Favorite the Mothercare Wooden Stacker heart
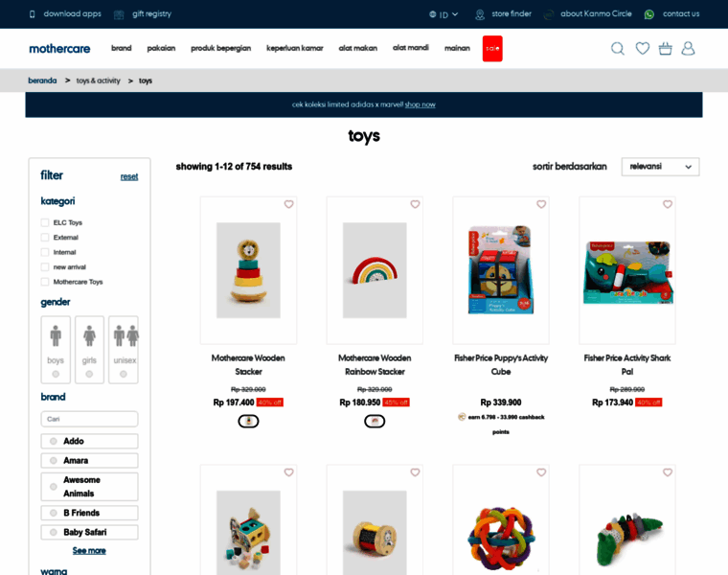The height and width of the screenshot is (575, 728). (288, 204)
